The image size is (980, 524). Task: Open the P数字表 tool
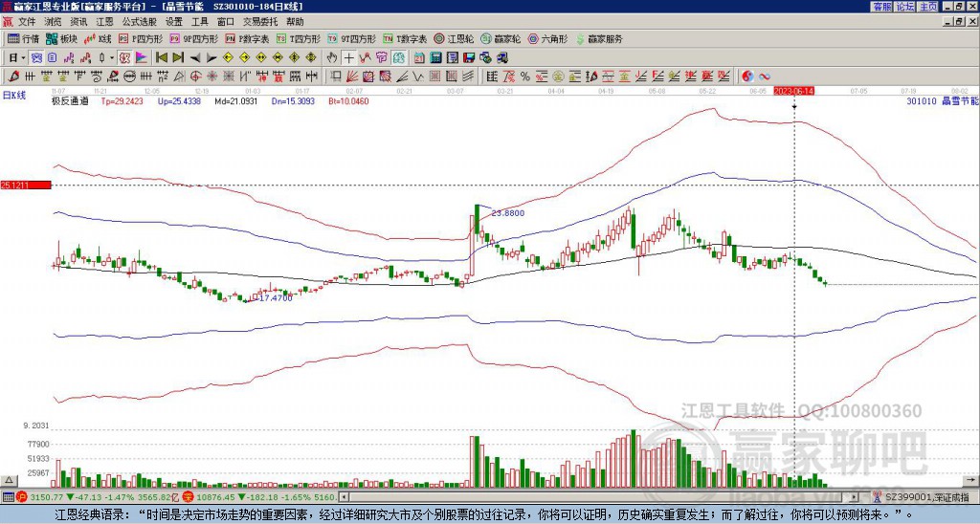(x=248, y=38)
